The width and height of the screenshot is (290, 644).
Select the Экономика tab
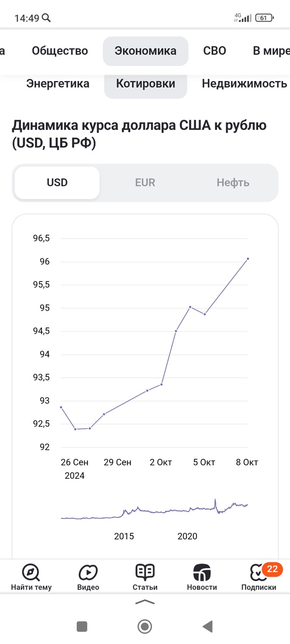coord(146,51)
